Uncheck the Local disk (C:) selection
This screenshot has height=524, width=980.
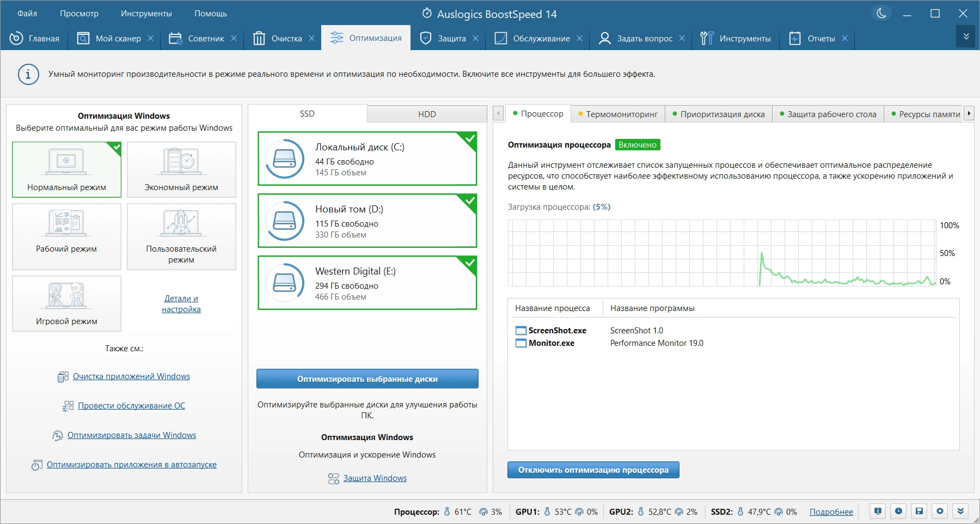coord(367,159)
